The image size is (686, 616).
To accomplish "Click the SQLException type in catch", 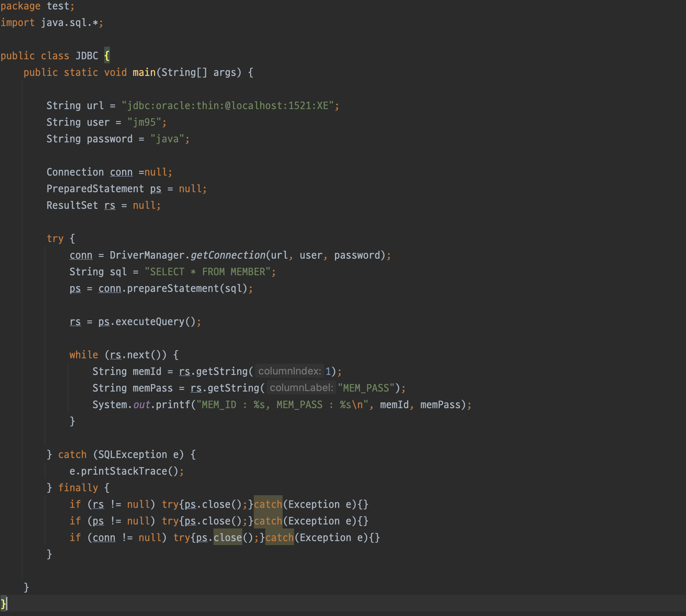I will point(132,455).
